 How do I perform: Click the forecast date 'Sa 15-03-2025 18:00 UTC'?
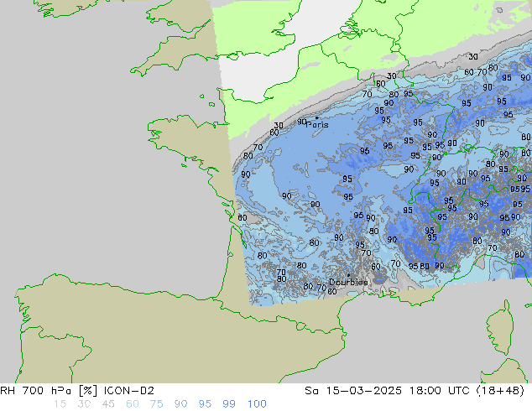click(x=387, y=391)
